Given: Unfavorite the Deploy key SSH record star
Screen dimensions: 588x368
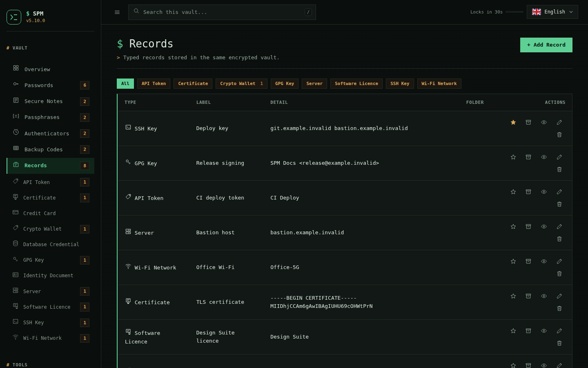Looking at the screenshot, I should [513, 122].
